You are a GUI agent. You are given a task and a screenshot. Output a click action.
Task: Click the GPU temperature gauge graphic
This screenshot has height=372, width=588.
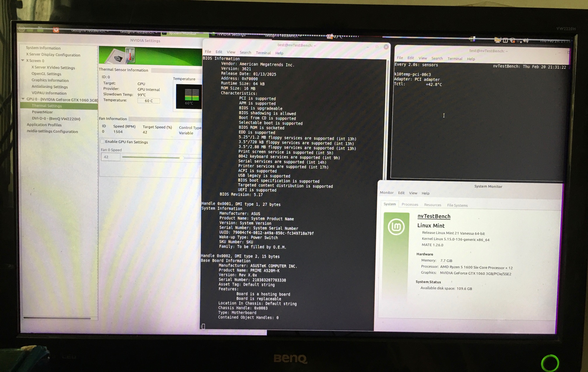coord(189,97)
